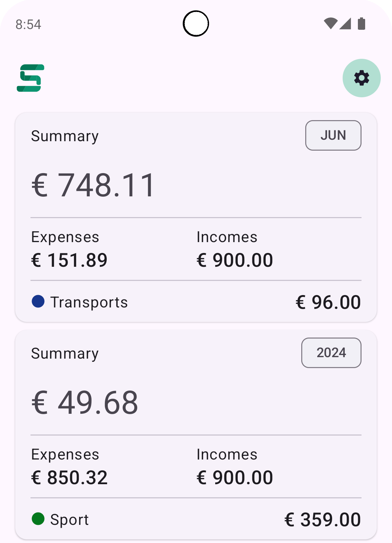Image resolution: width=392 pixels, height=543 pixels.
Task: Open the Sport category row
Action: pyautogui.click(x=70, y=519)
